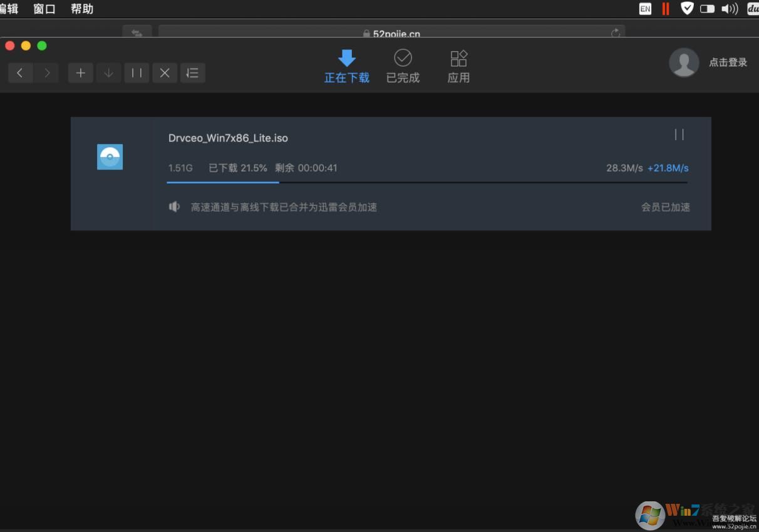The width and height of the screenshot is (759, 532).
Task: Click the disc thumbnail icon of the ISO download
Action: pyautogui.click(x=110, y=157)
